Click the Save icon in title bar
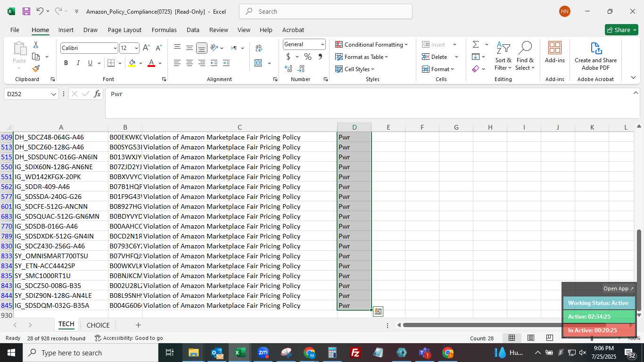 [26, 11]
